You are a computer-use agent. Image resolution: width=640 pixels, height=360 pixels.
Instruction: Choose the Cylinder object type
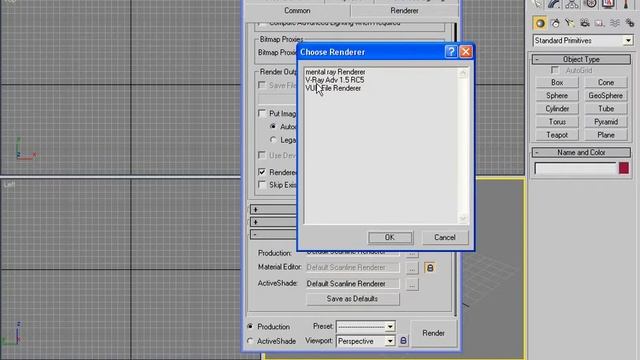557,109
